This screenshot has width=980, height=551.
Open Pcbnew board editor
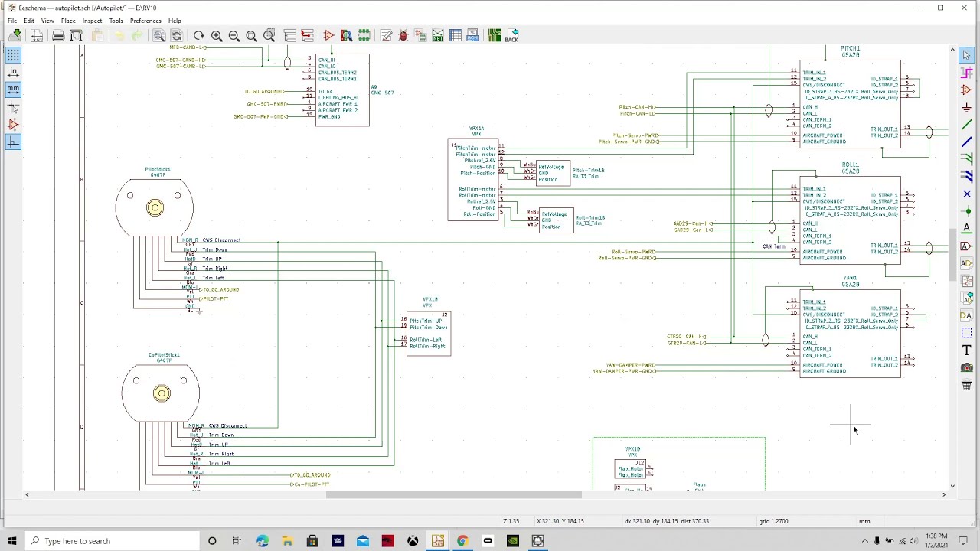coord(495,35)
